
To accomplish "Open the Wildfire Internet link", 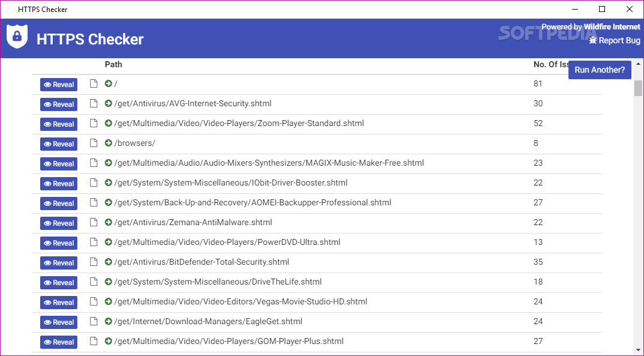I will pos(612,27).
